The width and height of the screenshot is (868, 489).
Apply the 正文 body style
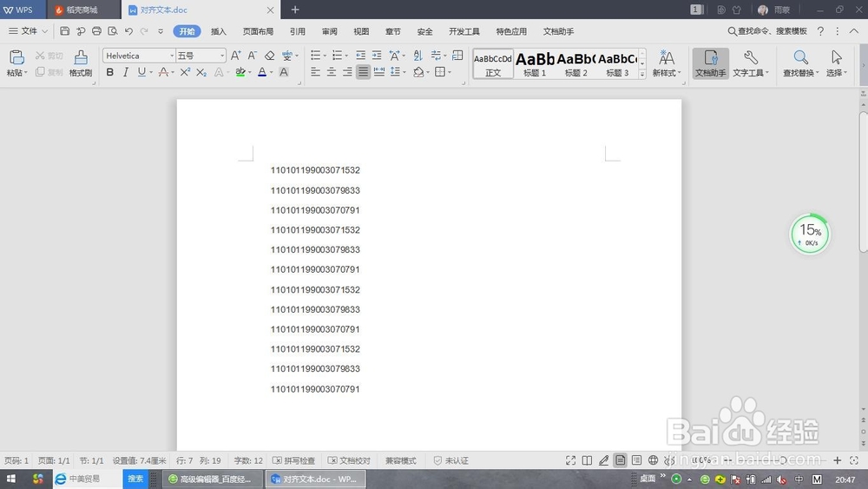point(493,63)
